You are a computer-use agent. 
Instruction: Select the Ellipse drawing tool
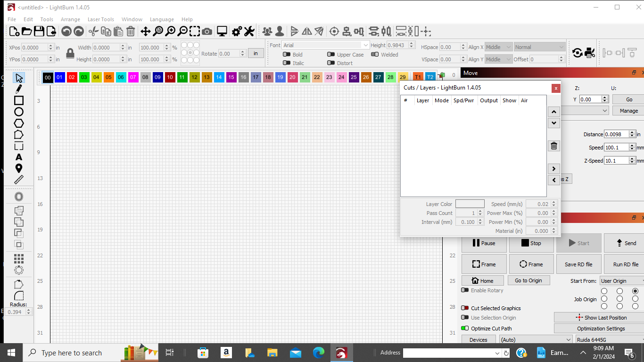click(19, 112)
